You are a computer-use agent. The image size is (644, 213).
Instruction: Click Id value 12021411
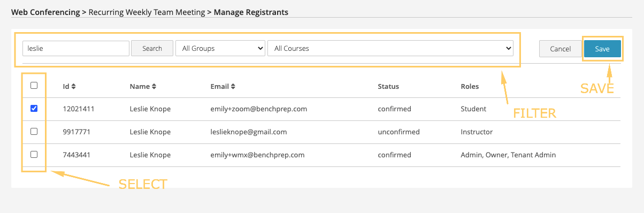[x=79, y=109]
